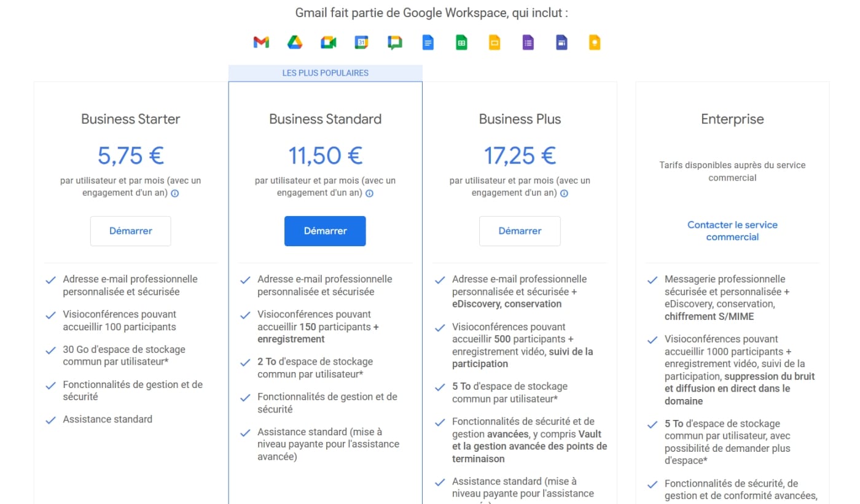The width and height of the screenshot is (860, 504).
Task: Click the Google Keep icon
Action: [x=594, y=42]
